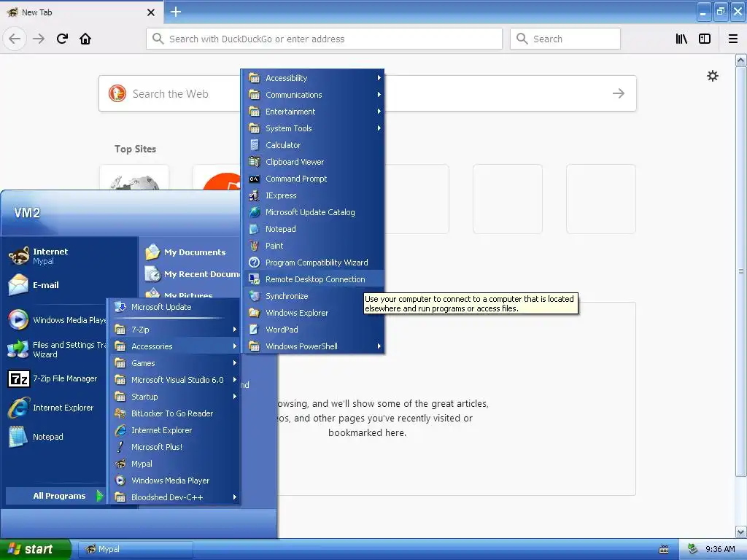The image size is (747, 560).
Task: Expand Microsoft Visual Studio 6.0 folder
Action: pyautogui.click(x=175, y=379)
